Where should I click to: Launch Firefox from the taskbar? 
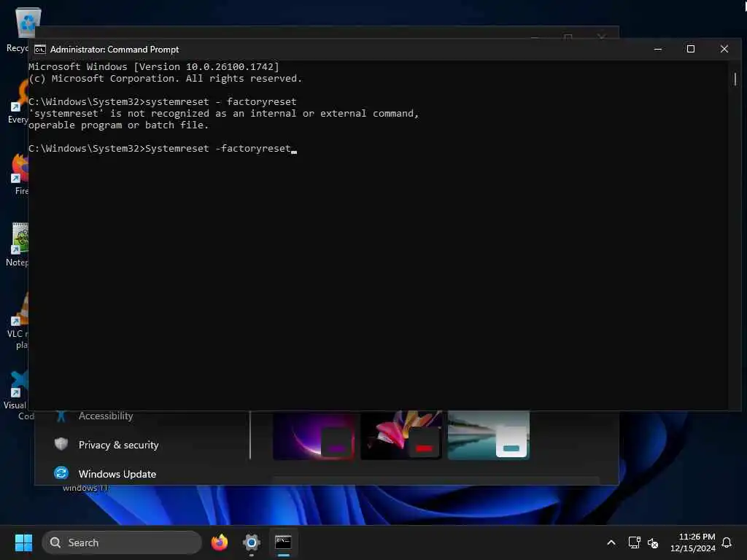pyautogui.click(x=220, y=542)
